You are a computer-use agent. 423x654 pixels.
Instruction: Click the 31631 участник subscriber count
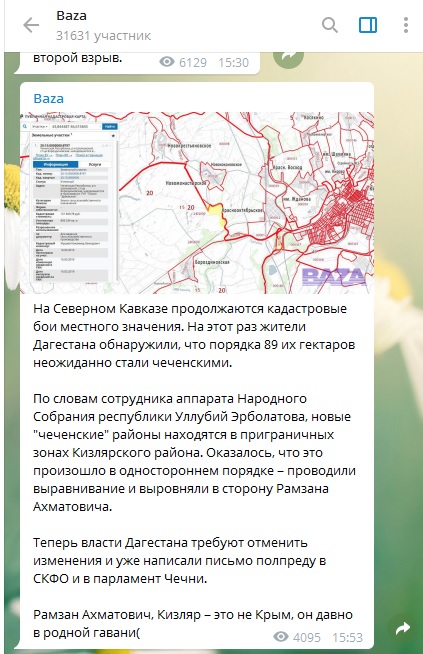coord(103,36)
